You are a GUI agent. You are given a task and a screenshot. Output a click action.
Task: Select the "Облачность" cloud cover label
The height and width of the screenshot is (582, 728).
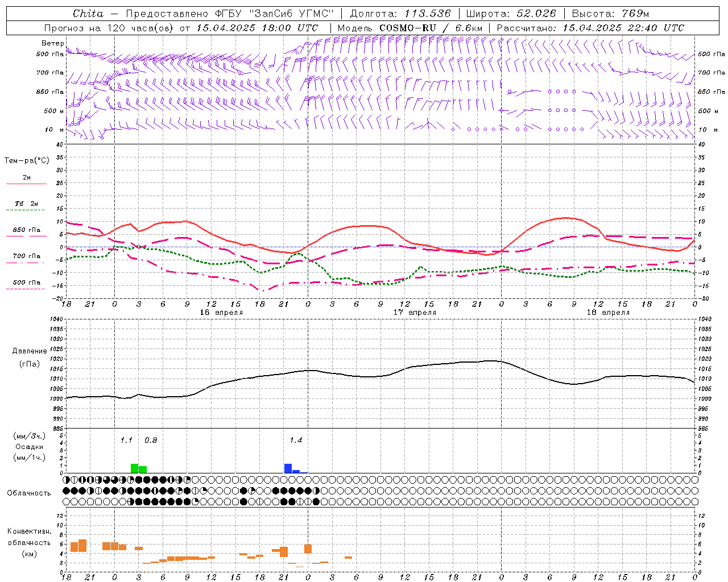click(x=29, y=493)
